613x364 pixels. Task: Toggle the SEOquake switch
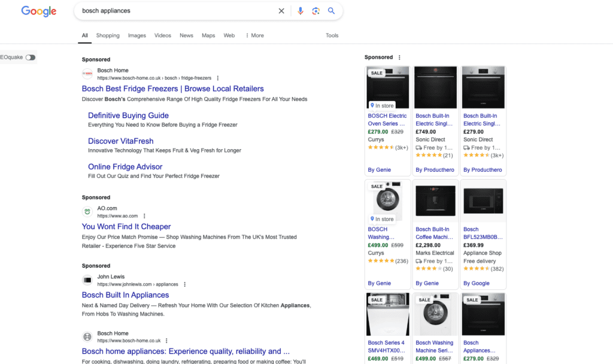point(31,57)
